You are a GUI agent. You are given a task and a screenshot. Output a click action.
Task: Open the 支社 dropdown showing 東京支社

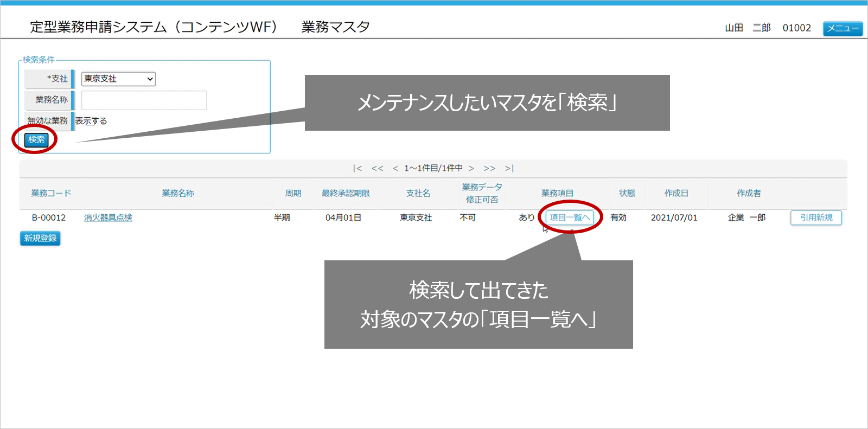(118, 79)
